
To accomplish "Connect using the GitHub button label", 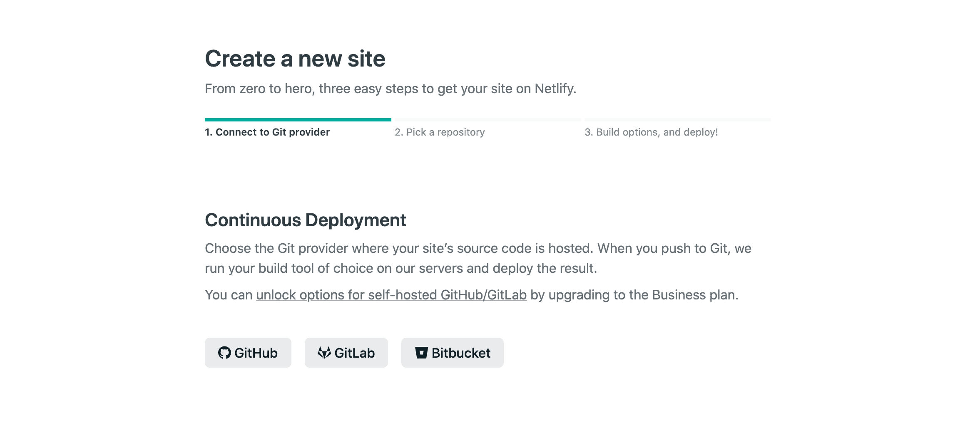I will 256,353.
